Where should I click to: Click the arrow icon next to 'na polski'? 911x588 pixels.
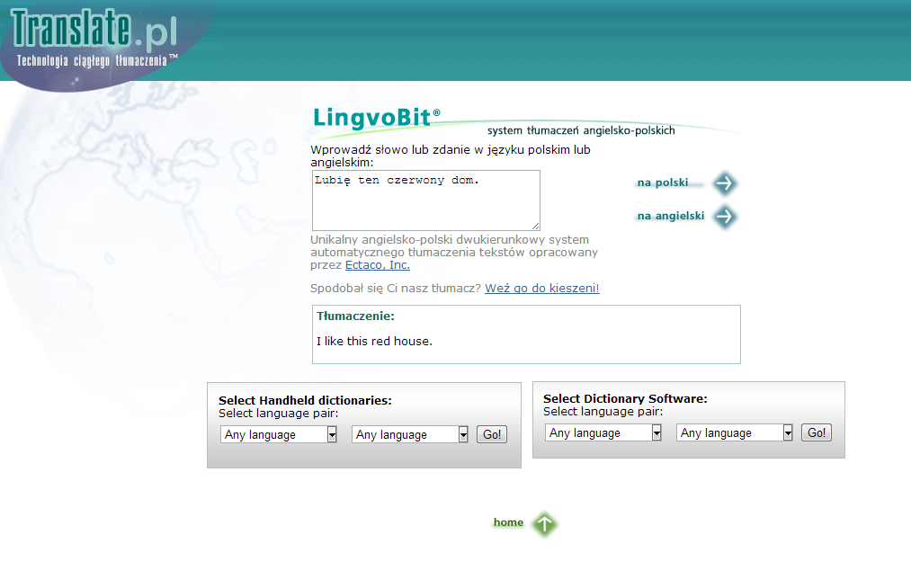[725, 183]
